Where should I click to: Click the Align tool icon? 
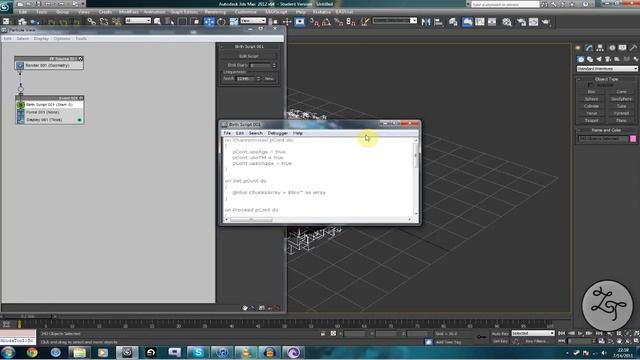point(439,22)
